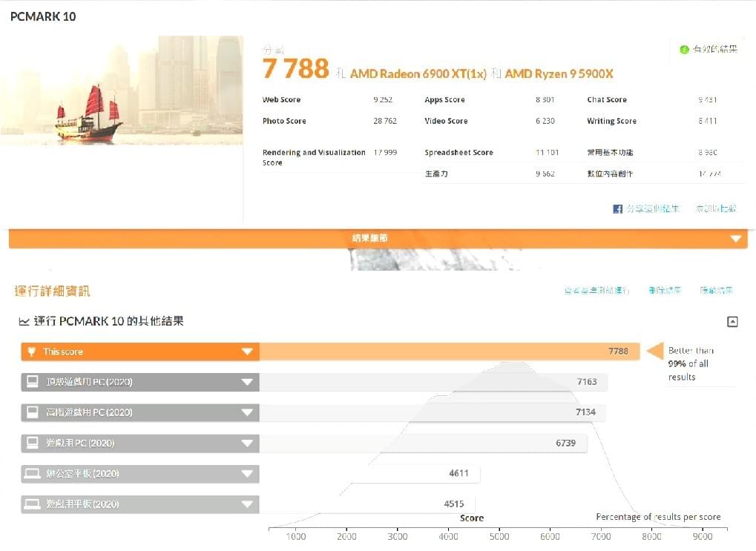Click the Photo Score value 28 762
The height and width of the screenshot is (551, 756).
point(385,121)
